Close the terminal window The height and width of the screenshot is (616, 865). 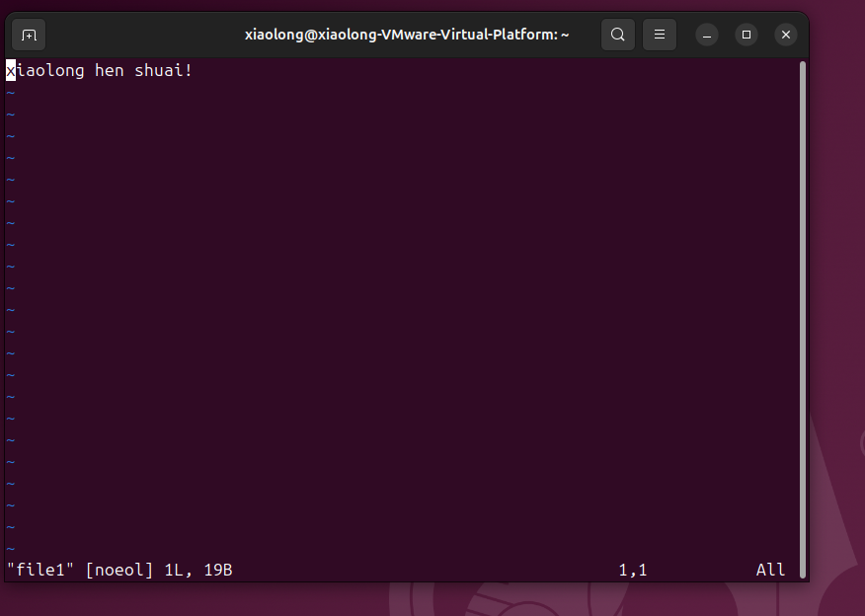point(786,35)
